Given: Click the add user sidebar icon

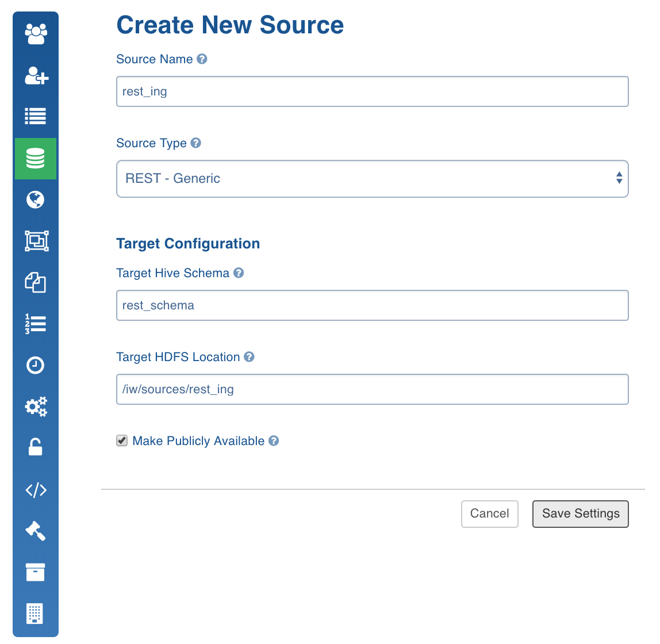Looking at the screenshot, I should (36, 75).
